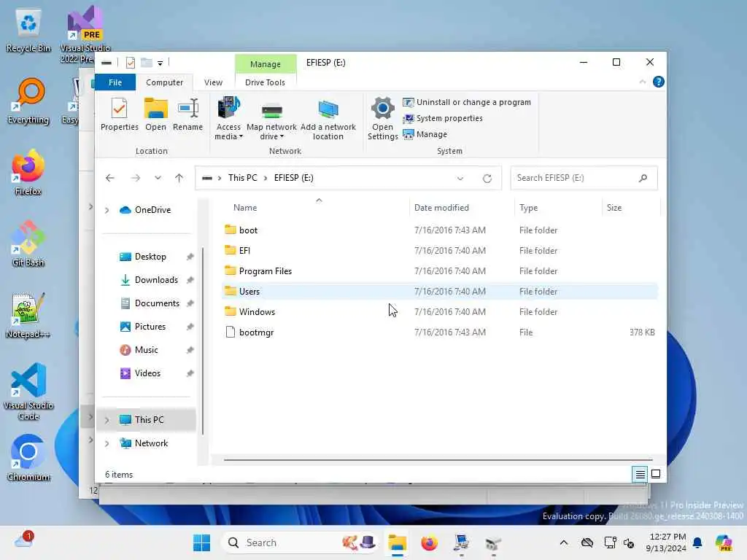This screenshot has height=560, width=747.
Task: Select the EFI folder
Action: 440,251
